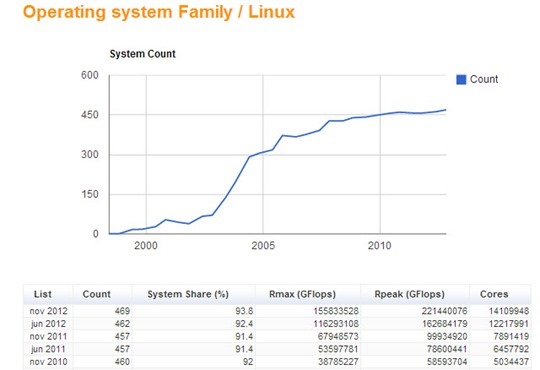Click system share value 93.8

pyautogui.click(x=244, y=311)
